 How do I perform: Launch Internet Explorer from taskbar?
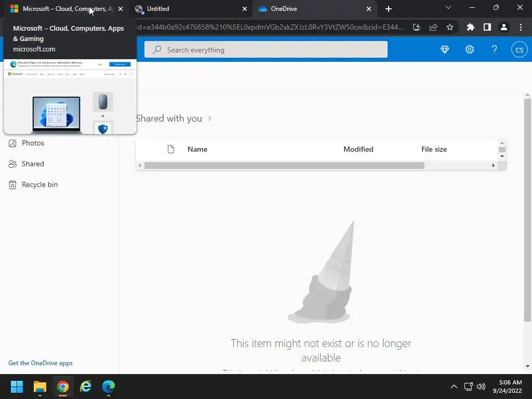pyautogui.click(x=86, y=387)
